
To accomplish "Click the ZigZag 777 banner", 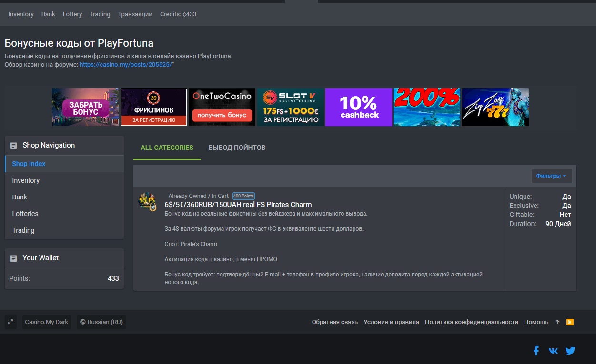I will [495, 107].
